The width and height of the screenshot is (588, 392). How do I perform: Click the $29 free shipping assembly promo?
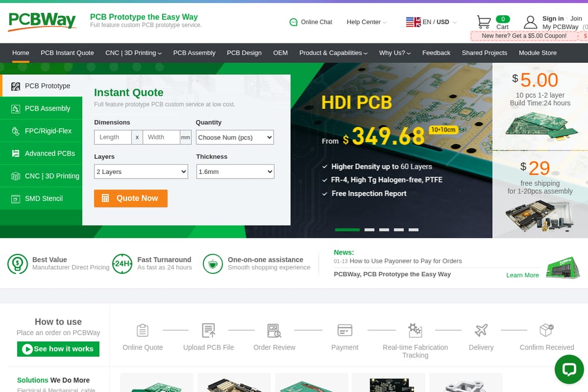(540, 194)
